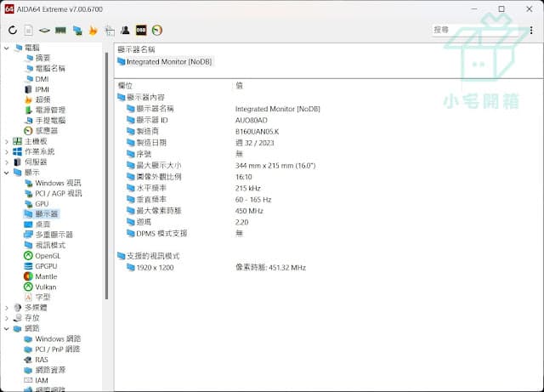
Task: Click the memory module toolbar icon
Action: [x=60, y=31]
